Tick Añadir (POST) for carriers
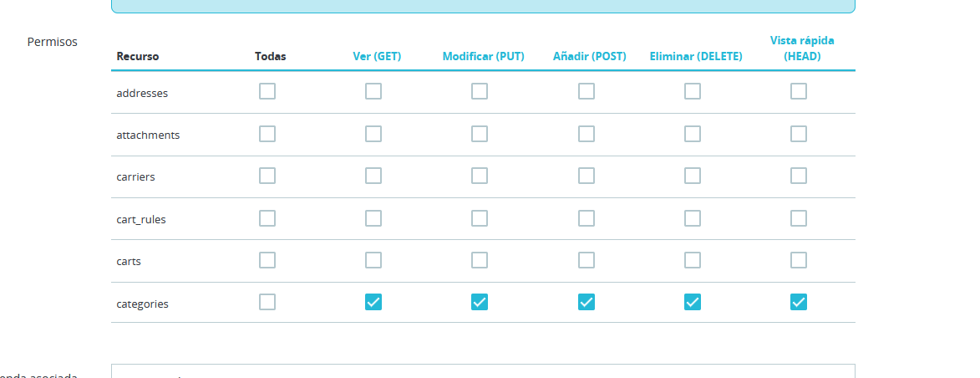Screen dimensions: 980x378 (x=586, y=176)
